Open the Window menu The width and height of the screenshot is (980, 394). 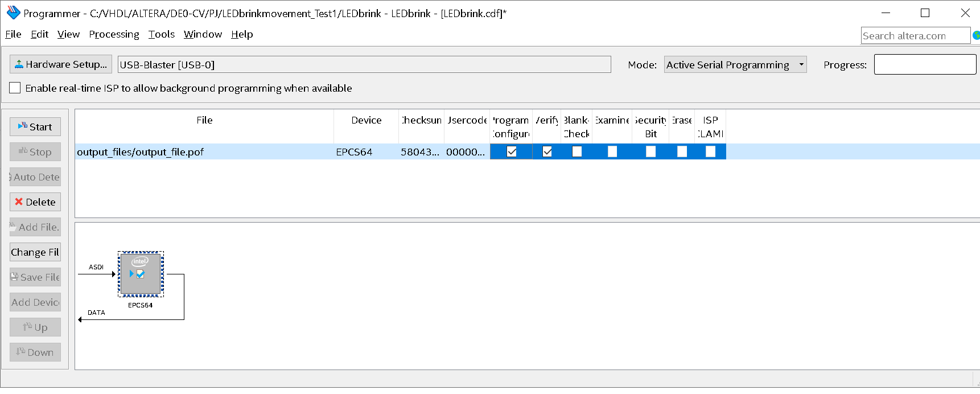click(203, 34)
